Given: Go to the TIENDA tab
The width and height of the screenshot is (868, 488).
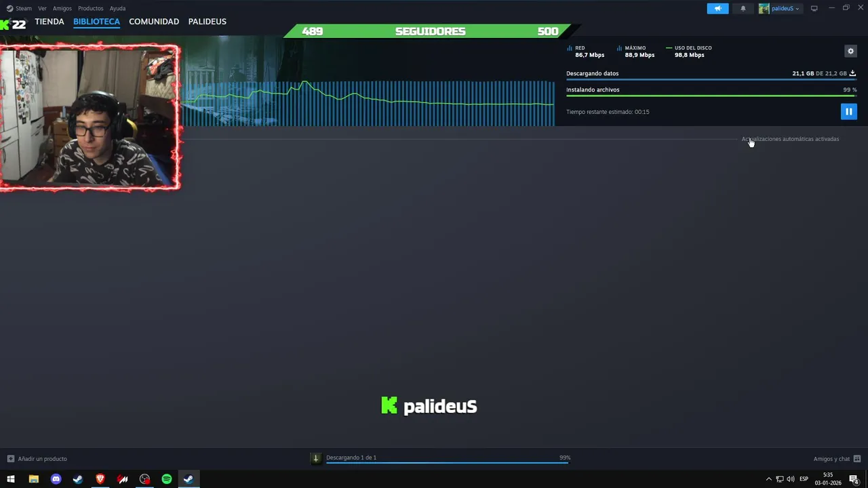Looking at the screenshot, I should (x=50, y=22).
